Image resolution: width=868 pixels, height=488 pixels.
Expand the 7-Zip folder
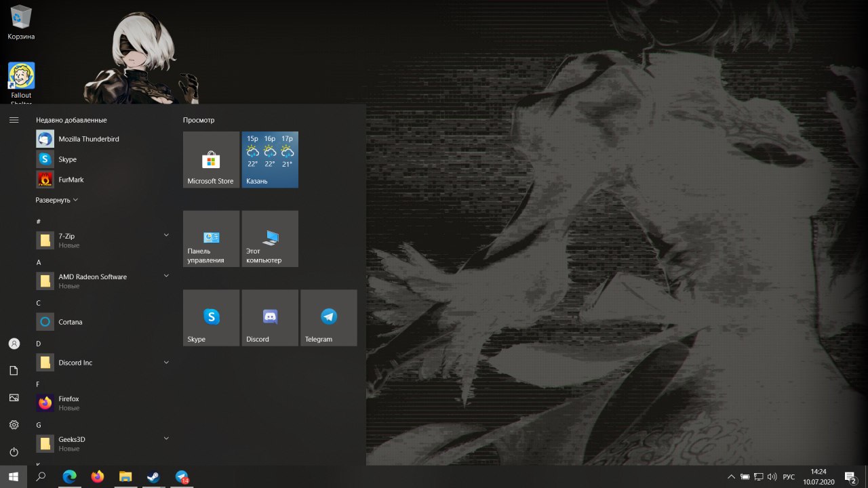click(102, 240)
